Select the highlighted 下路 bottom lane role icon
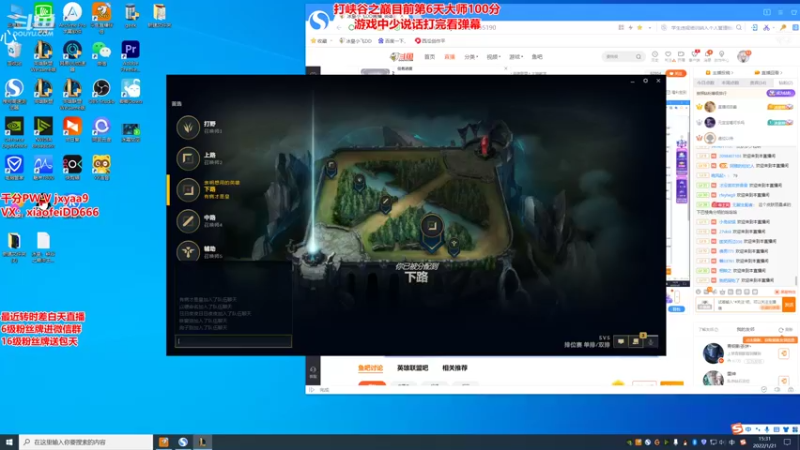800x450 pixels. [x=188, y=190]
